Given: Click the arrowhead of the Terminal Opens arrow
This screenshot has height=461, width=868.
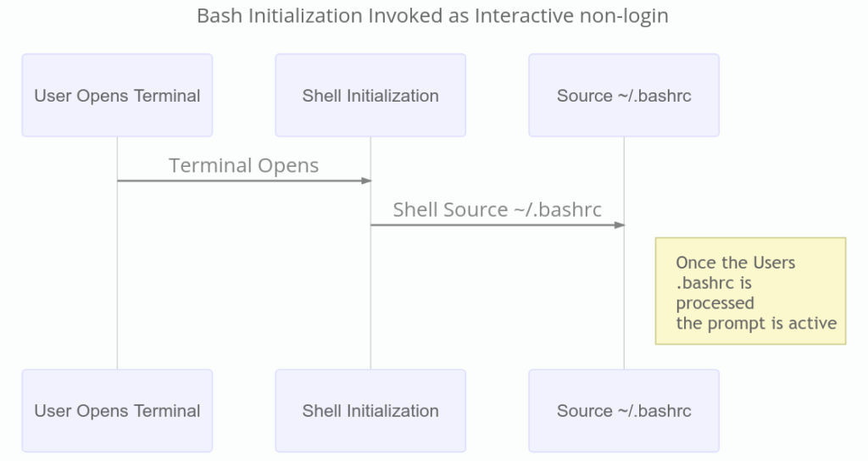Looking at the screenshot, I should pos(366,181).
